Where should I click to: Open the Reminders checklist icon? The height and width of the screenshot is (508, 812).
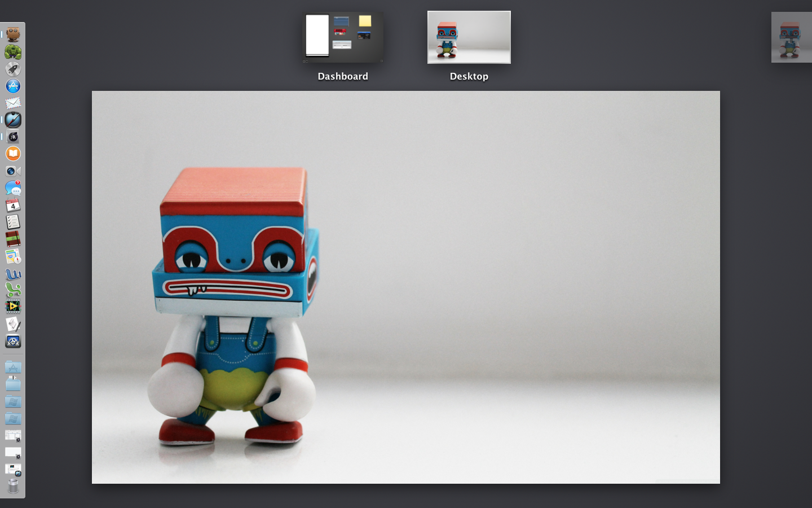(13, 222)
